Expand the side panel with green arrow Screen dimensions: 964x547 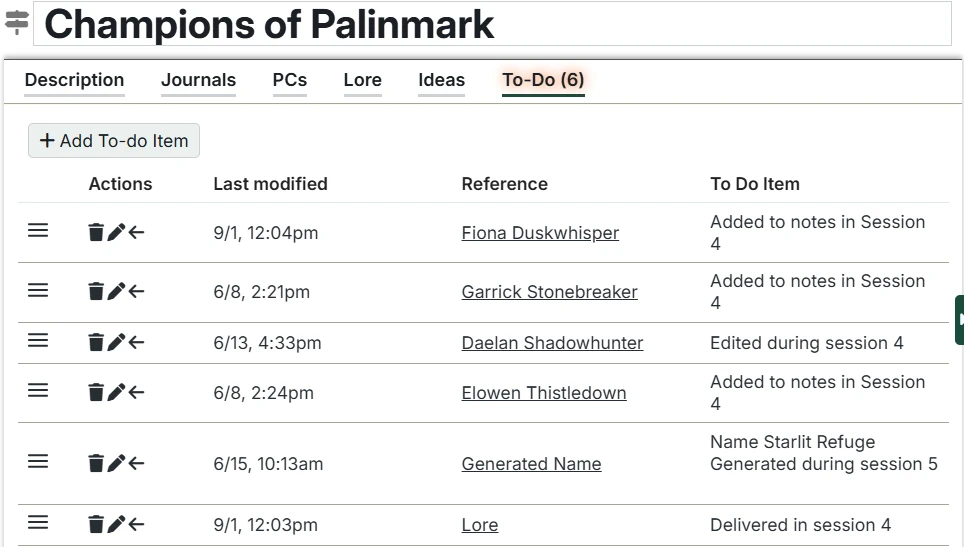959,320
